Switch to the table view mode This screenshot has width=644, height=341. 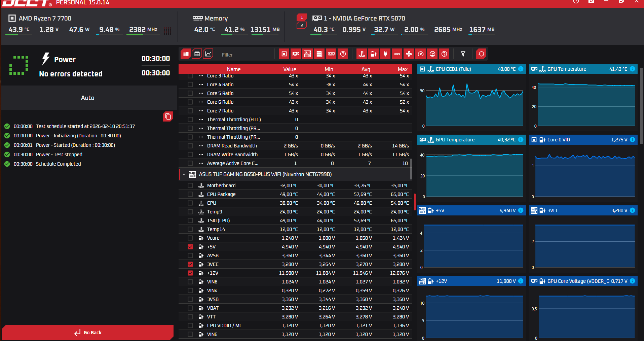[x=197, y=54]
